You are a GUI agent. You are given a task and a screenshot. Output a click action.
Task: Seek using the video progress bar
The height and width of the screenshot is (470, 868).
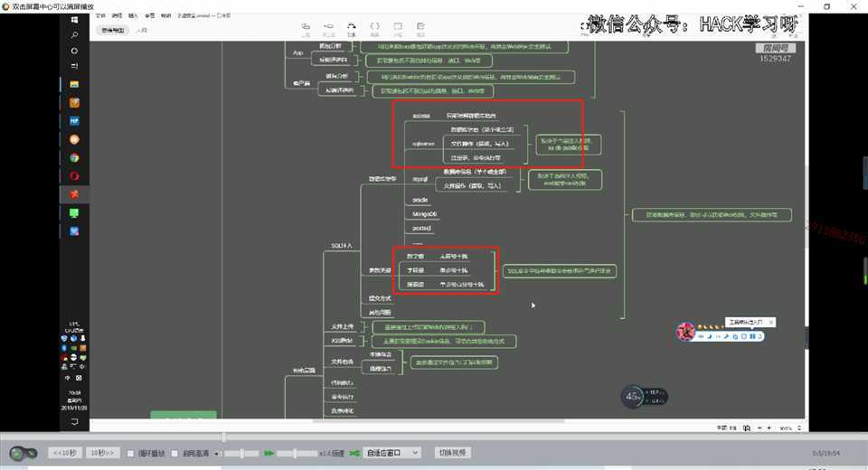pyautogui.click(x=434, y=437)
